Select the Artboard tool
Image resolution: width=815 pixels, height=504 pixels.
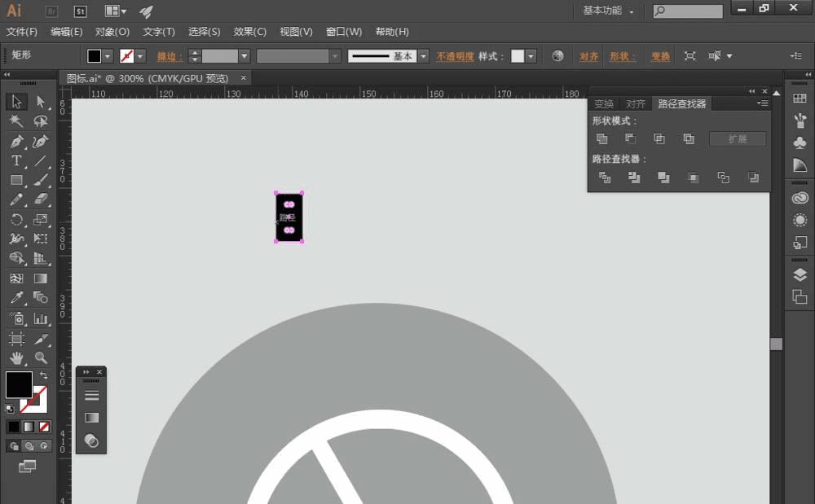[x=16, y=339]
